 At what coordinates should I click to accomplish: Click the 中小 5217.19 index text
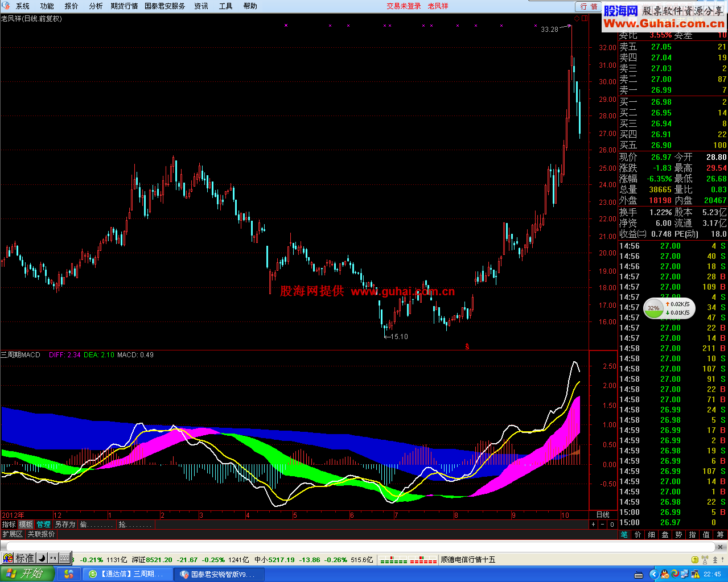(x=275, y=560)
